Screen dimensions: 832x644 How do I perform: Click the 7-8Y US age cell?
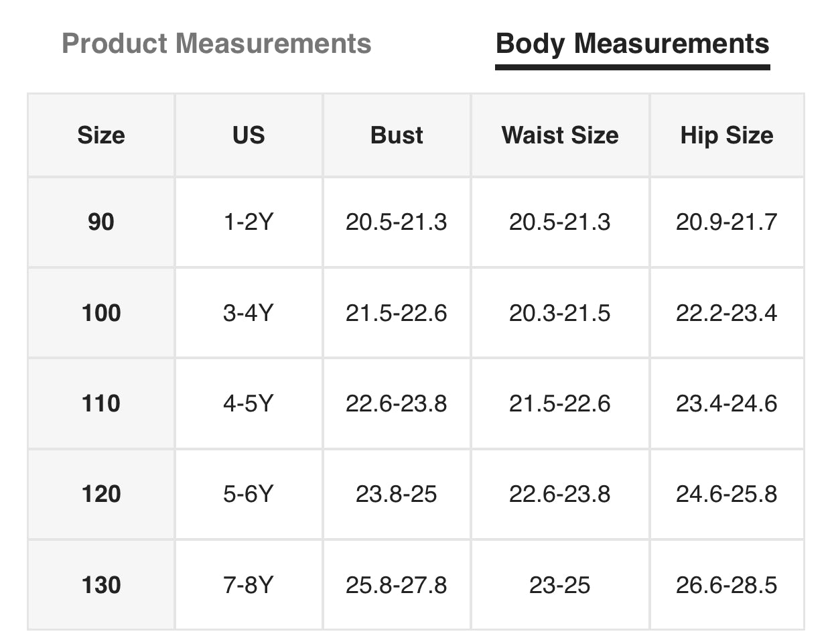pos(249,585)
